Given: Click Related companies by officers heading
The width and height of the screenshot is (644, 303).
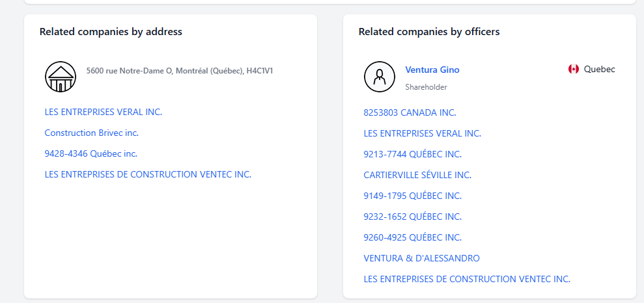Looking at the screenshot, I should point(429,32).
